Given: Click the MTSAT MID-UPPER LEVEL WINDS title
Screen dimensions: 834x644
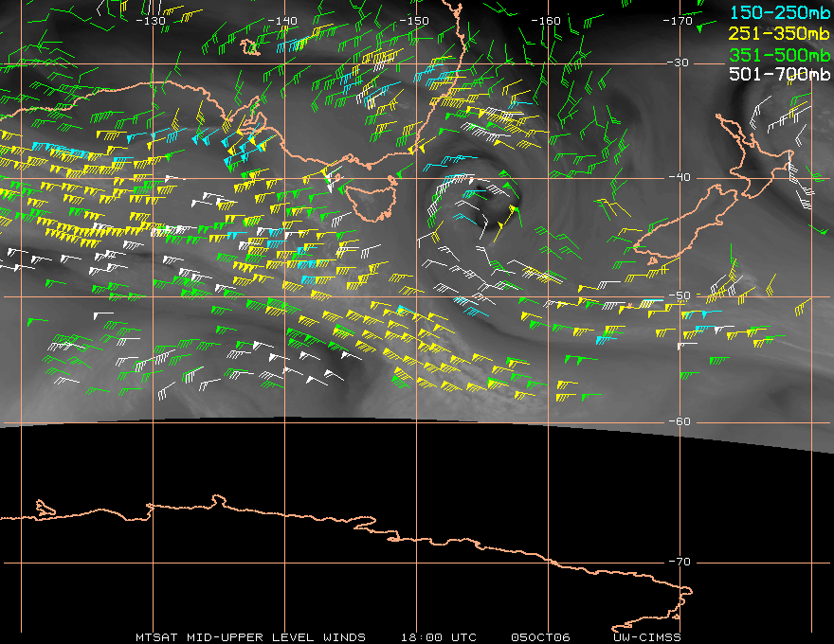Looking at the screenshot, I should (x=250, y=636).
